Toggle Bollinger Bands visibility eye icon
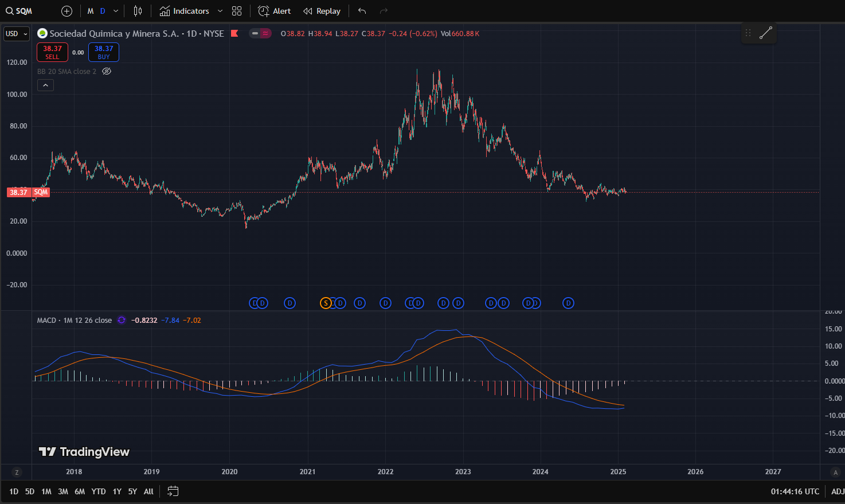This screenshot has height=504, width=845. (107, 71)
